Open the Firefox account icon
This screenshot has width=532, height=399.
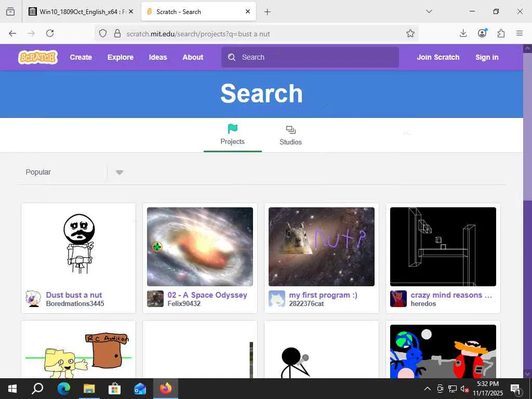point(482,33)
